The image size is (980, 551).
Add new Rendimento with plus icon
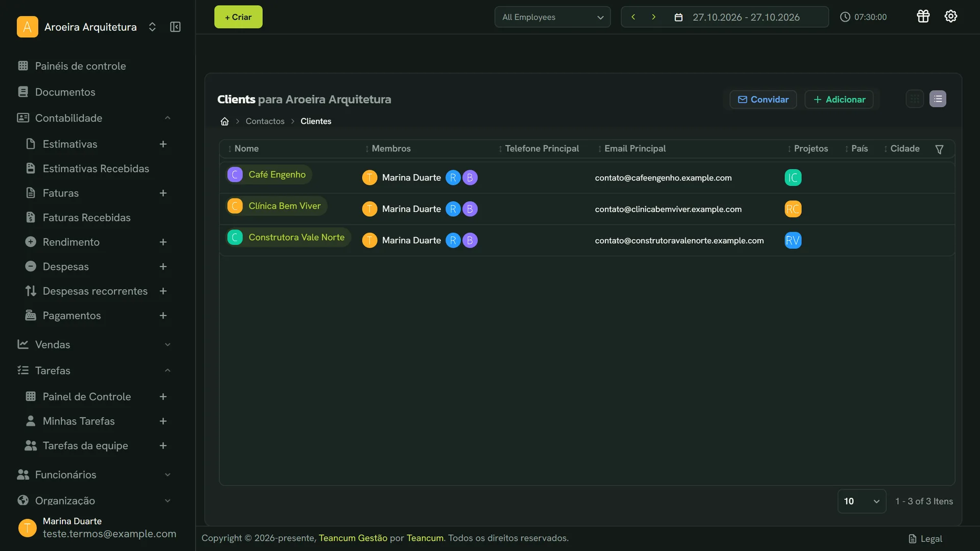click(x=163, y=242)
